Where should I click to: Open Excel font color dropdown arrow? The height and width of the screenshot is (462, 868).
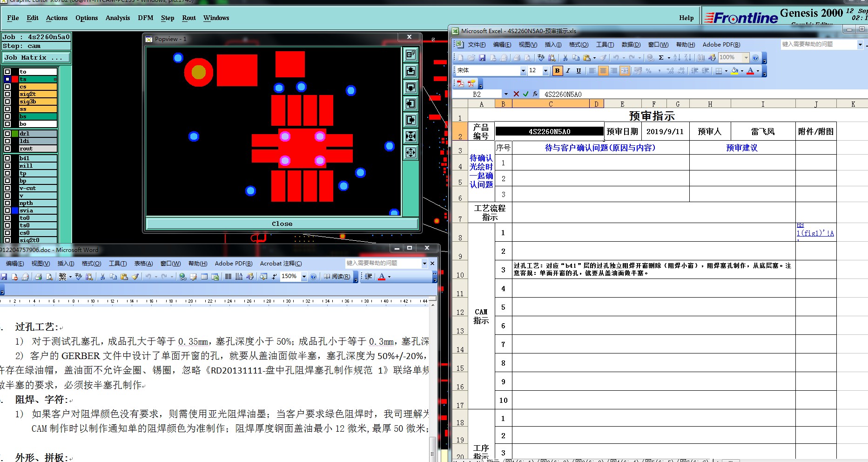click(x=758, y=71)
